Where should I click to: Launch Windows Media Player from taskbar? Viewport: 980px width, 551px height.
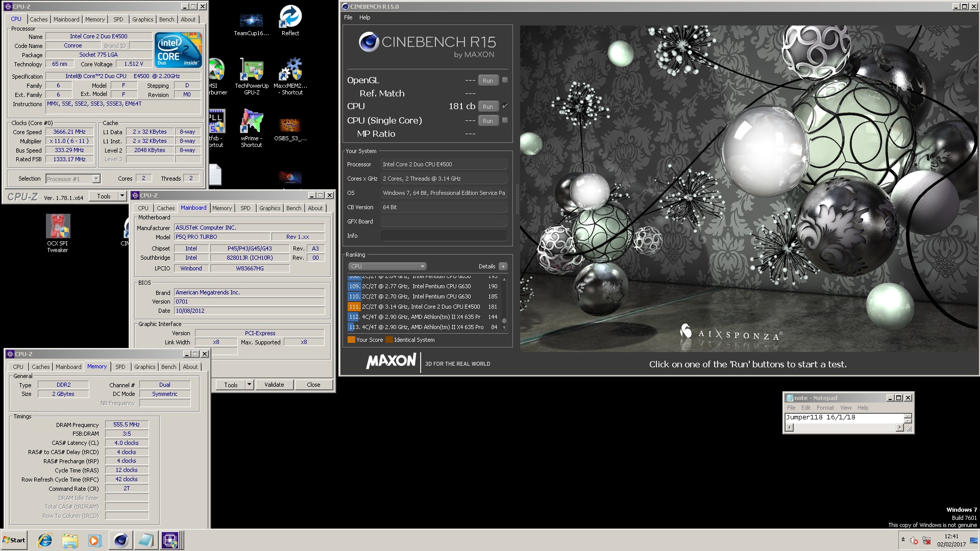pyautogui.click(x=94, y=540)
